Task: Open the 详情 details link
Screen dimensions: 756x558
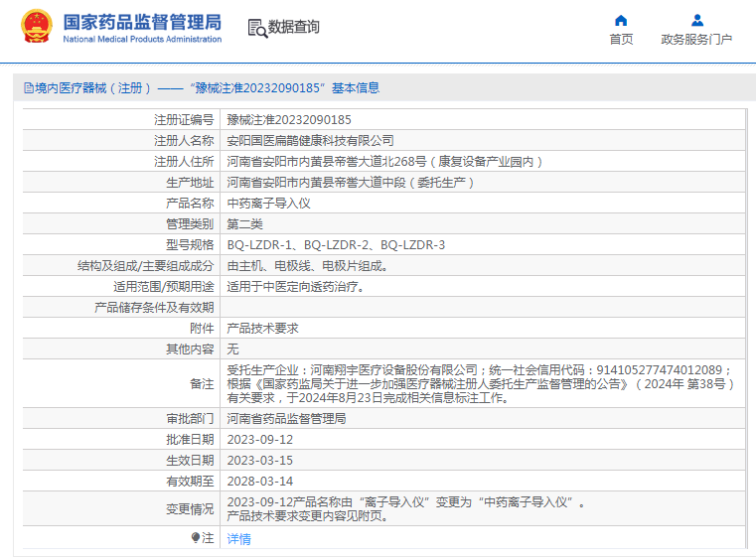Action: coord(238,539)
